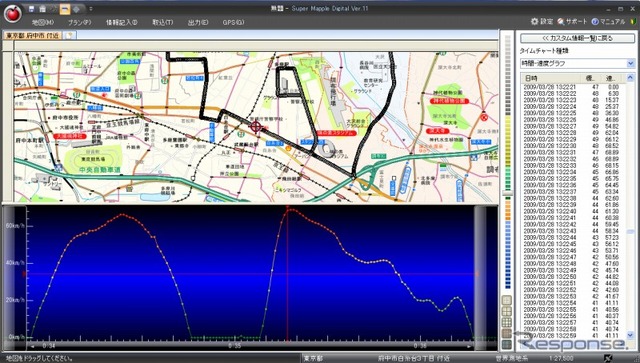Open the 地図(M) menu
Viewport: 640px width, 363px height.
43,22
